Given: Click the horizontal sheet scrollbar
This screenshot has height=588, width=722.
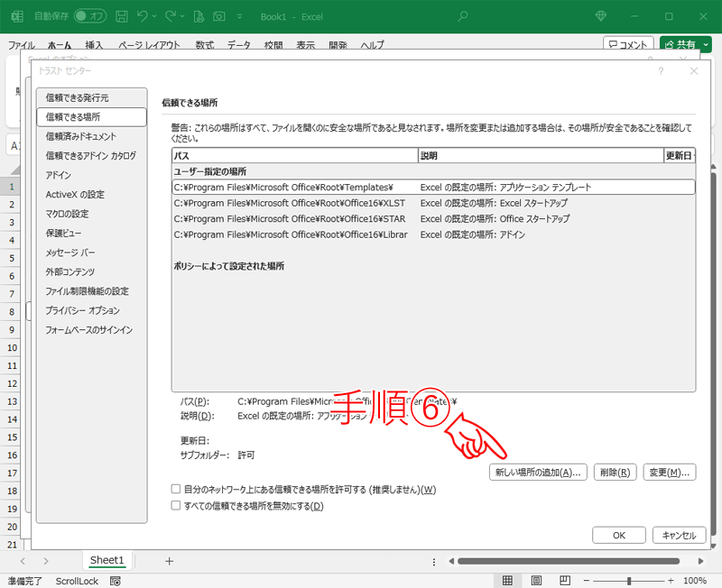Looking at the screenshot, I should 569,561.
